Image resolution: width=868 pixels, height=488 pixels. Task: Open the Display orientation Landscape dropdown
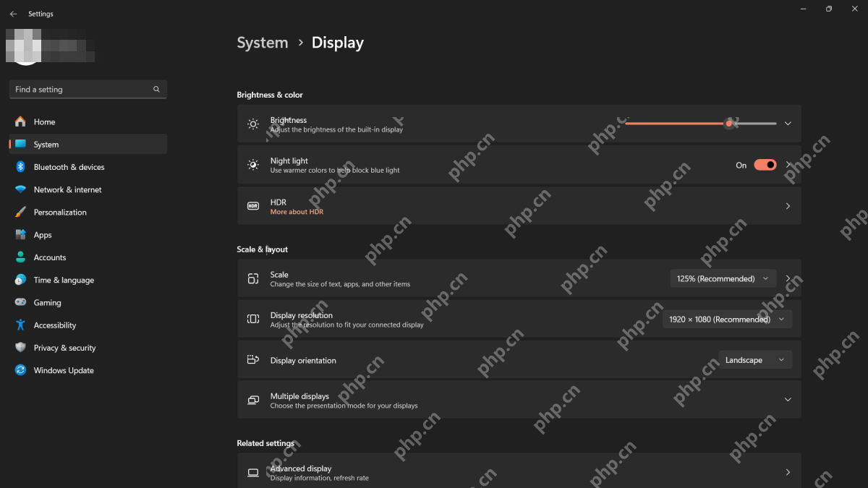[755, 360]
